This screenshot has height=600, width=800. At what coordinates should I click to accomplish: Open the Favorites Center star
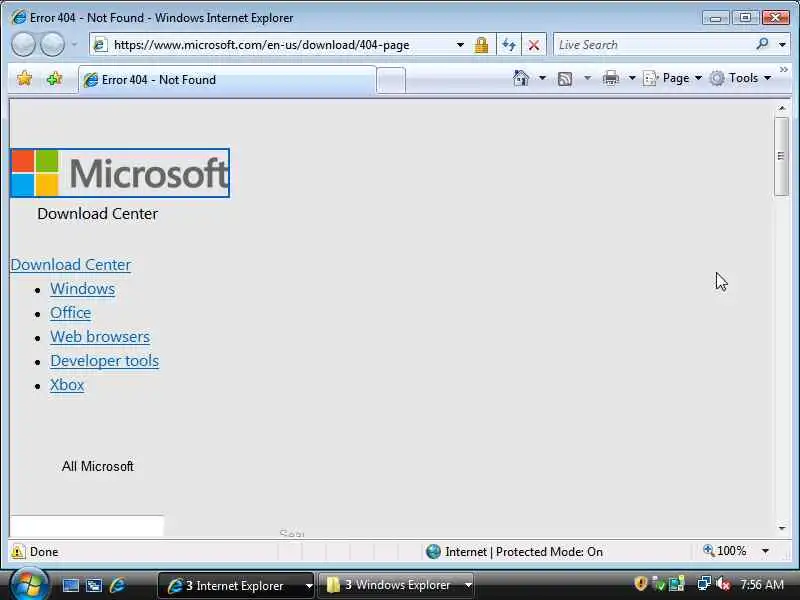click(x=24, y=79)
